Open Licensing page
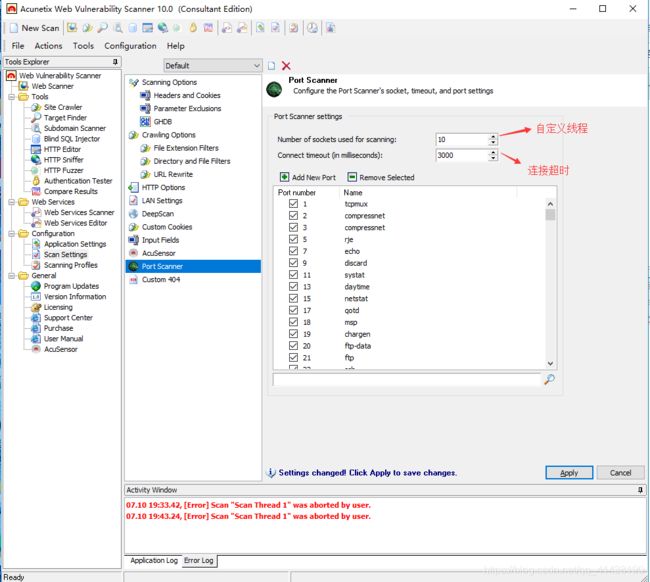Viewport: 650px width, 582px height. [x=58, y=307]
